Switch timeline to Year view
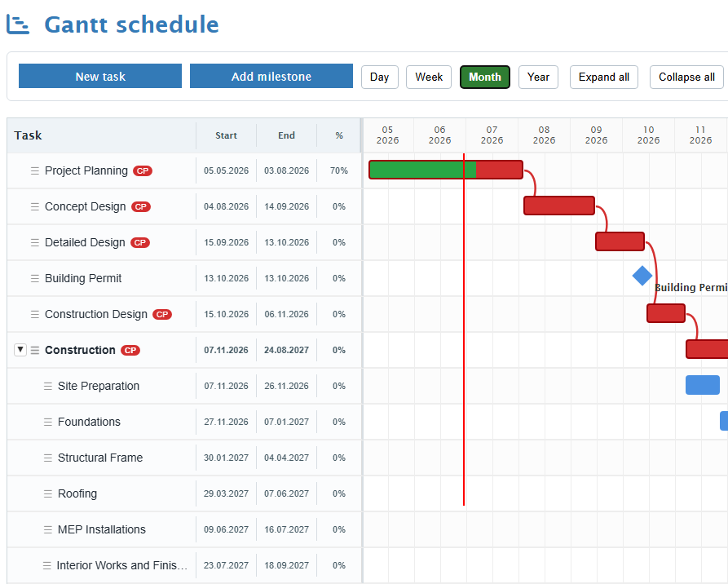Viewport: 728px width, 584px height. [538, 77]
